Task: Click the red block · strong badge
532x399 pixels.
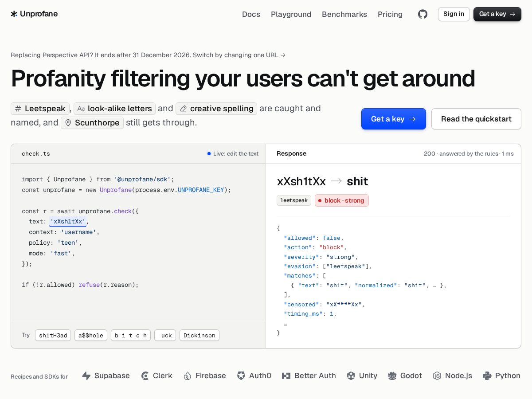Action: pyautogui.click(x=342, y=200)
